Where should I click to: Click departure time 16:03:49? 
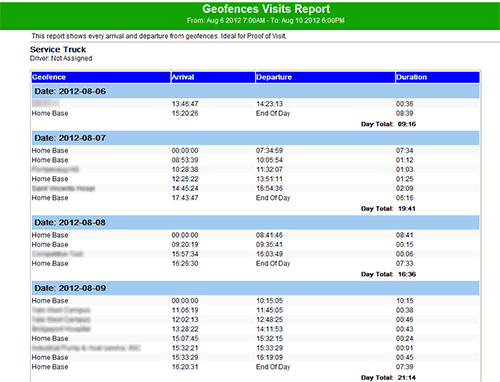[x=269, y=254]
